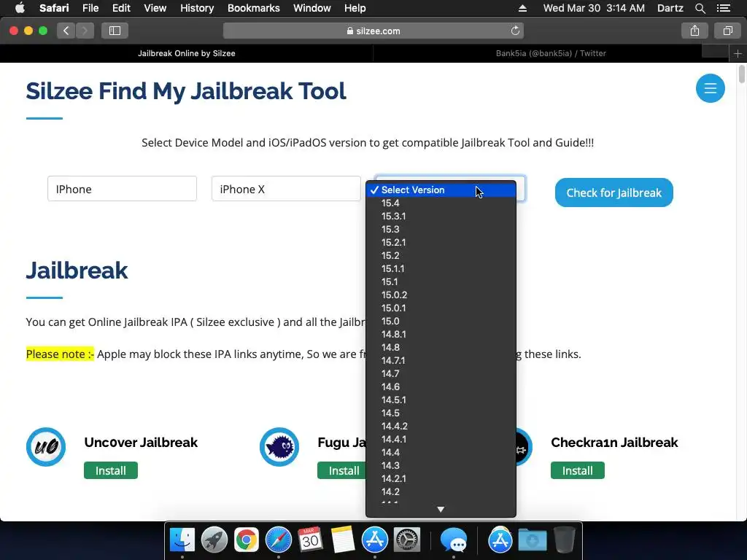Image resolution: width=747 pixels, height=560 pixels.
Task: Open Trash in the dock
Action: 565,540
